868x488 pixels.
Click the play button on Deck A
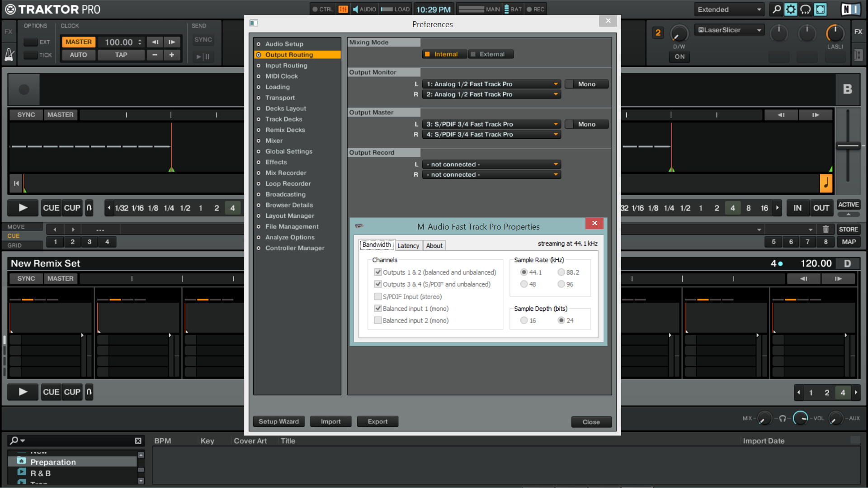click(x=23, y=207)
